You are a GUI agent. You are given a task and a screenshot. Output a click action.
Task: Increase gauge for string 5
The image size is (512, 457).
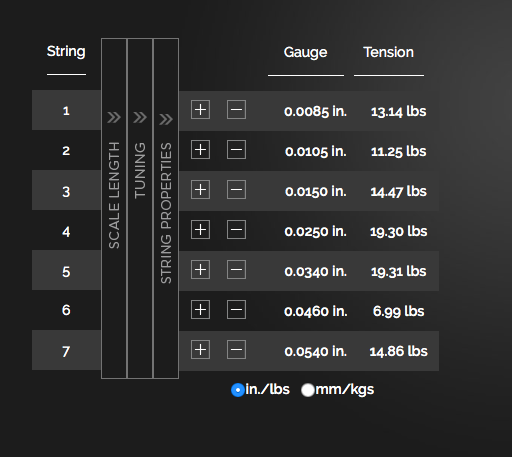[x=200, y=269]
